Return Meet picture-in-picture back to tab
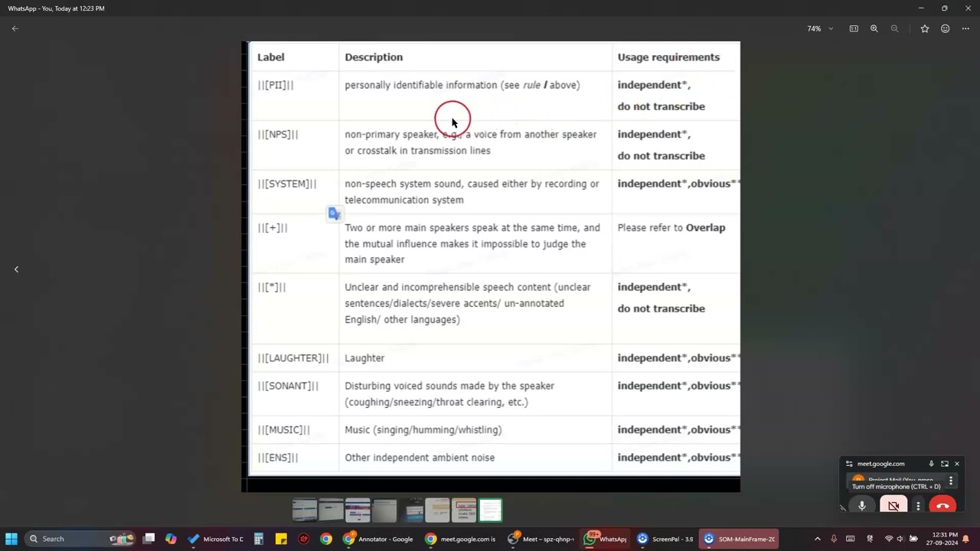Image resolution: width=980 pixels, height=551 pixels. coord(945,464)
